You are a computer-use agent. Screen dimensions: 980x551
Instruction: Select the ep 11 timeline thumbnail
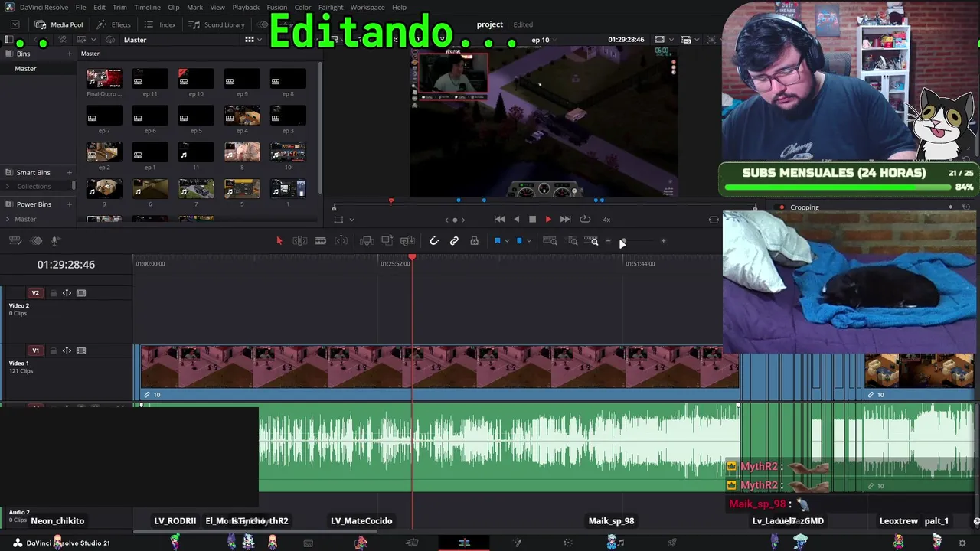(150, 79)
